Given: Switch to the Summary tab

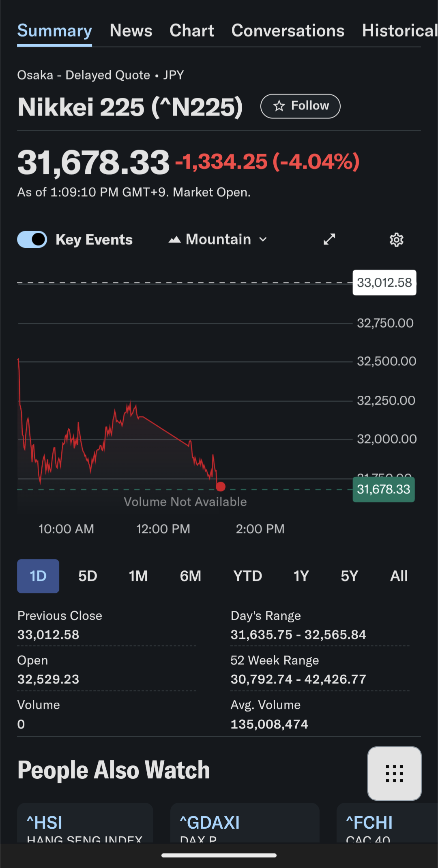Looking at the screenshot, I should [x=54, y=31].
